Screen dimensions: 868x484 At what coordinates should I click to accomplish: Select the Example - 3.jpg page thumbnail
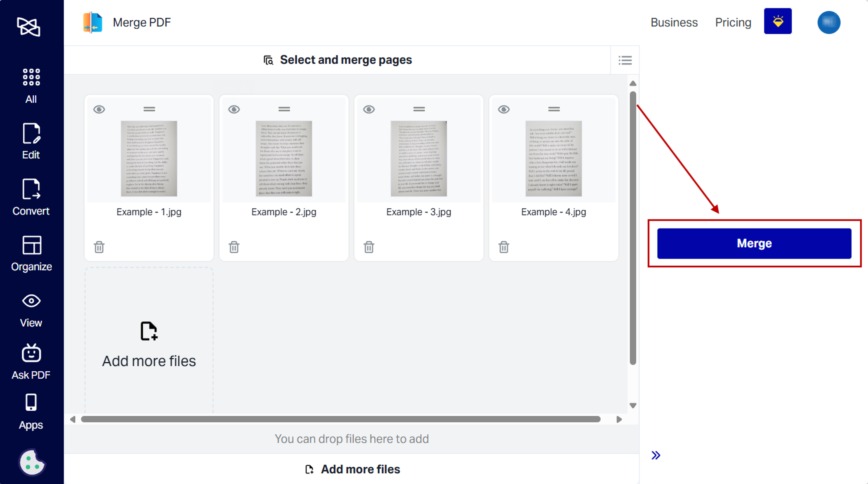click(419, 159)
